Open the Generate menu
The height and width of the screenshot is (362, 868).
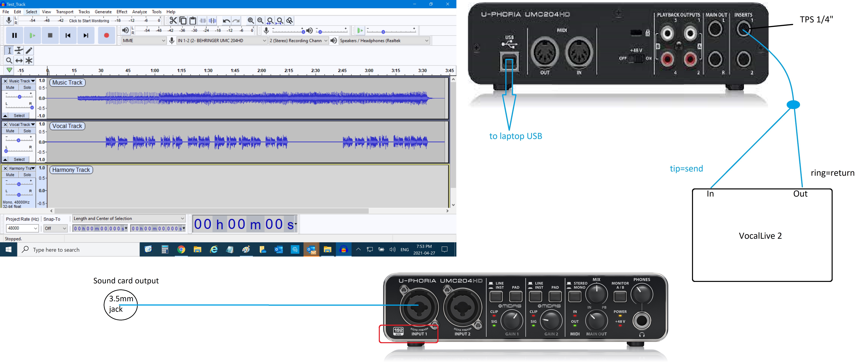coord(103,12)
